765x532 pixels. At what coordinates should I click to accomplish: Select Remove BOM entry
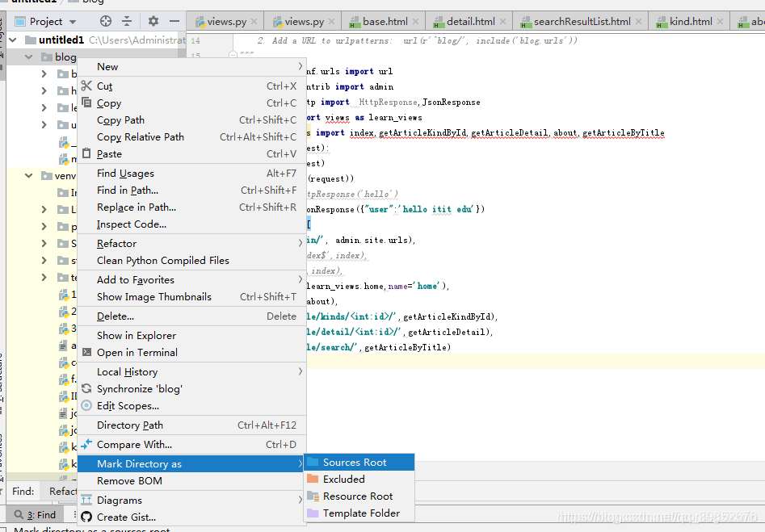click(191, 481)
